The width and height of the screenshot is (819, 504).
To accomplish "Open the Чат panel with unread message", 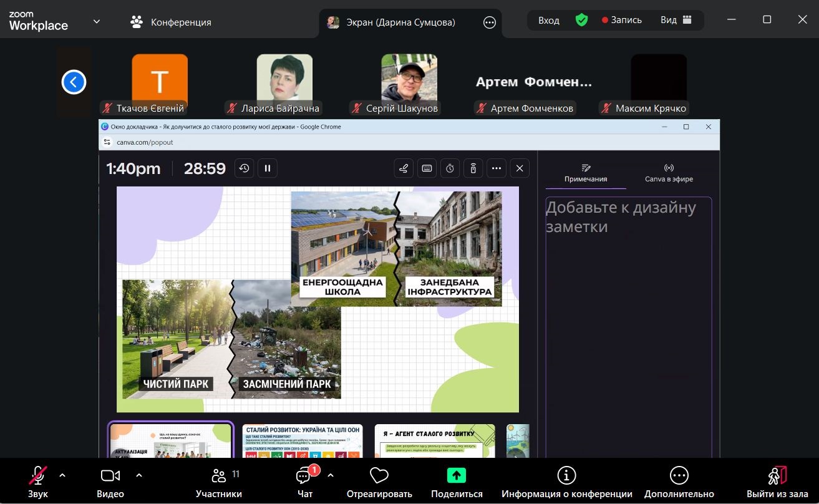I will click(x=304, y=481).
